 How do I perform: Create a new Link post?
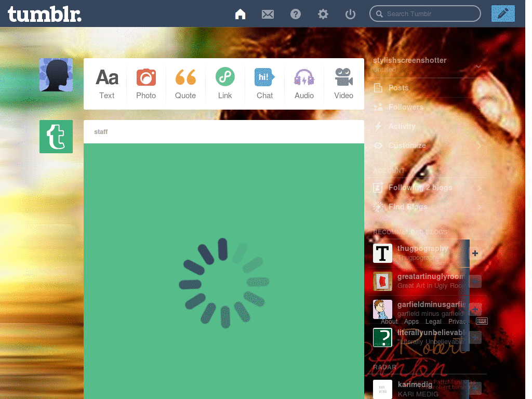(x=225, y=84)
